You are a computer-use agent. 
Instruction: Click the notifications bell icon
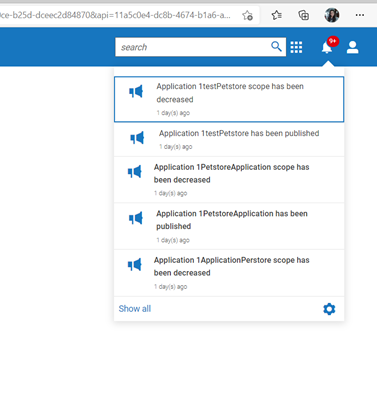coord(327,48)
